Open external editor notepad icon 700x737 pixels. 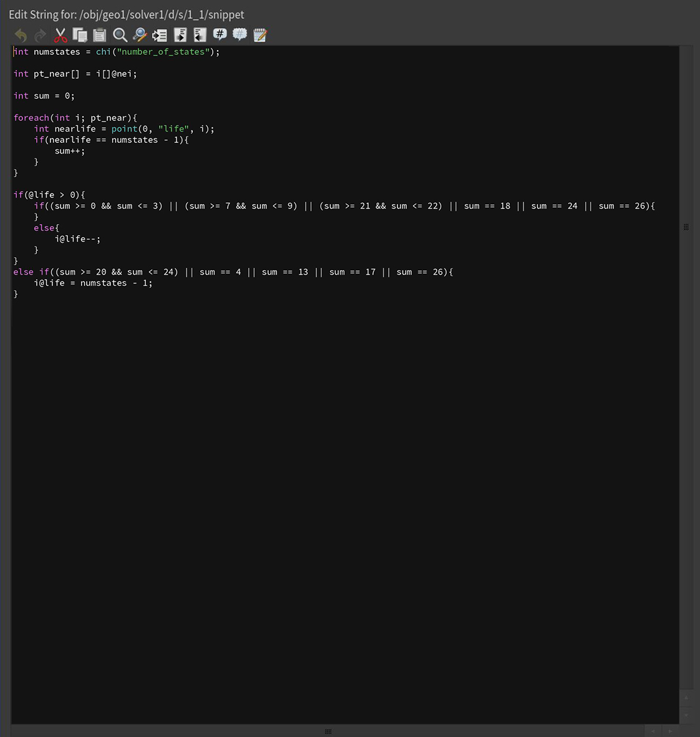click(260, 35)
